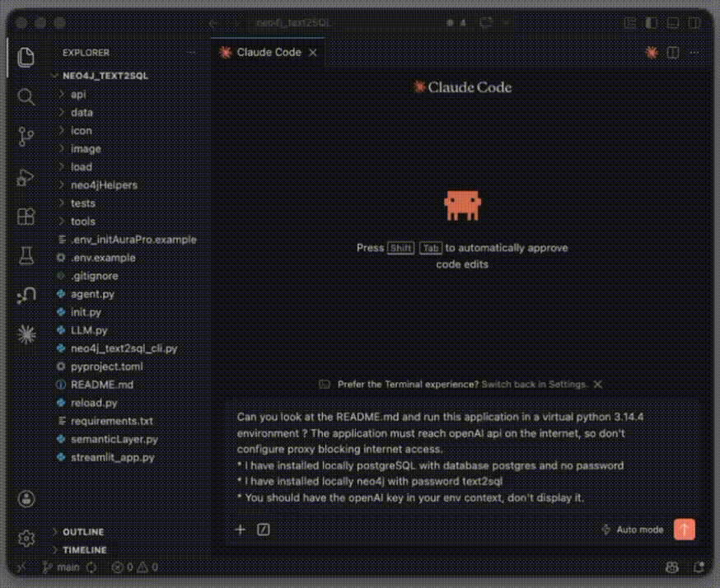Open .env_initAuraPro.example file
Viewport: 720px width, 588px height.
point(133,240)
